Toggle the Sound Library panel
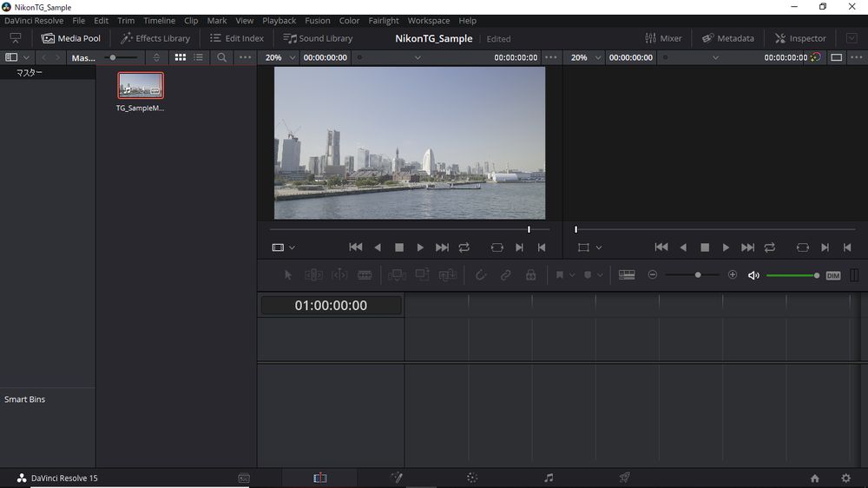This screenshot has height=488, width=868. (x=318, y=38)
